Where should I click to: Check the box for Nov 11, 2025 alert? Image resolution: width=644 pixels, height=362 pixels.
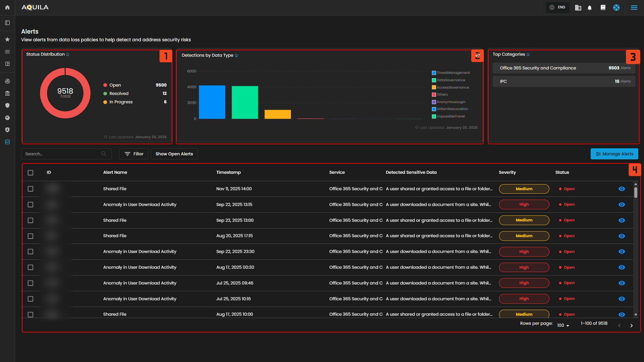[x=31, y=189]
